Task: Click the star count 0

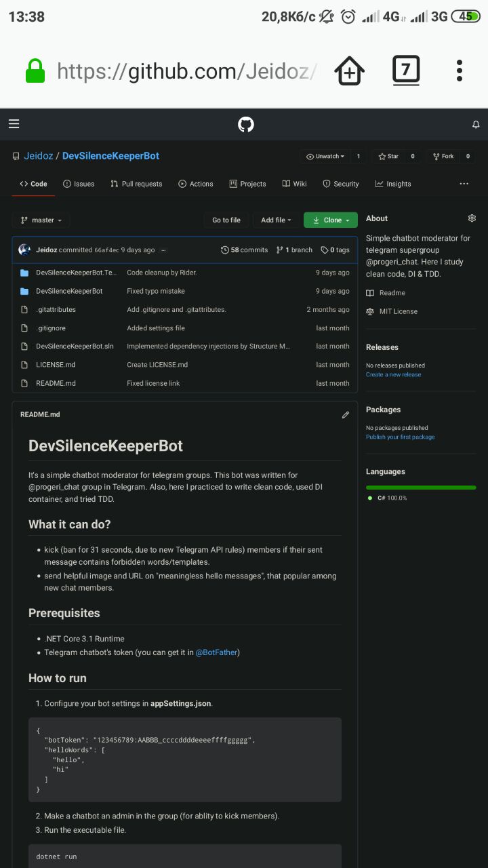Action: click(412, 156)
